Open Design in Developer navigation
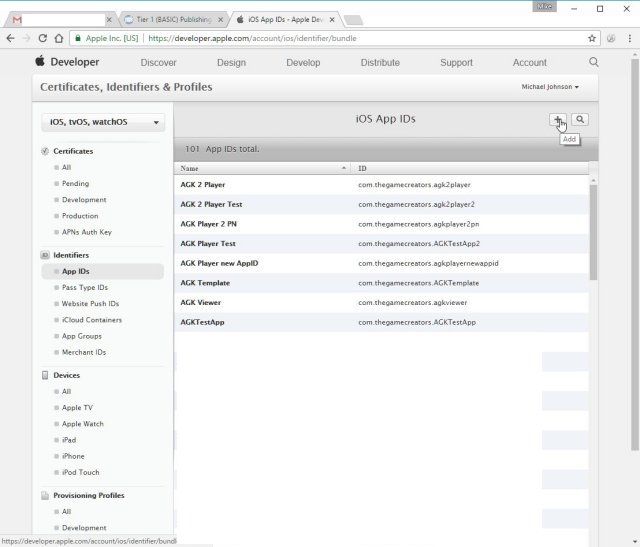The height and width of the screenshot is (547, 640). (x=231, y=63)
